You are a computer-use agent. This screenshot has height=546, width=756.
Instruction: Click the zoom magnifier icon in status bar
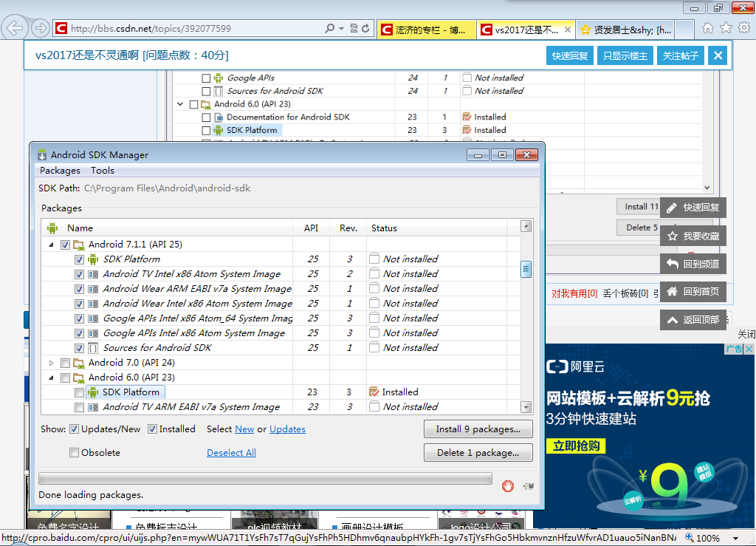690,537
